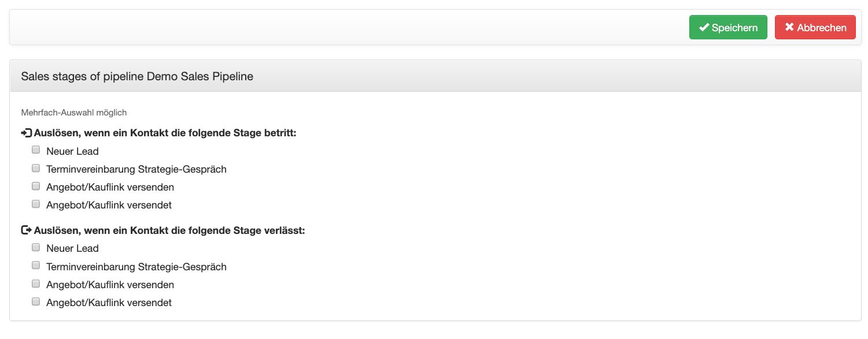Click the green Speichern button
This screenshot has width=868, height=339.
click(728, 27)
